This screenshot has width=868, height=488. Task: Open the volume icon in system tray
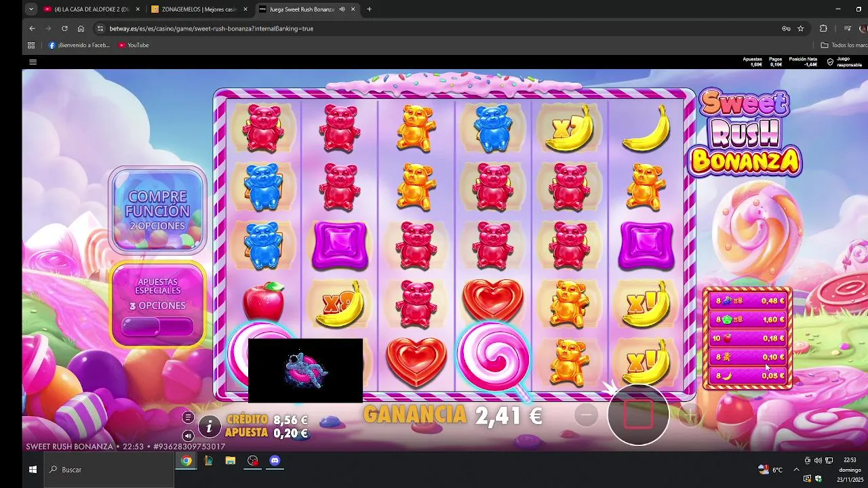818,460
